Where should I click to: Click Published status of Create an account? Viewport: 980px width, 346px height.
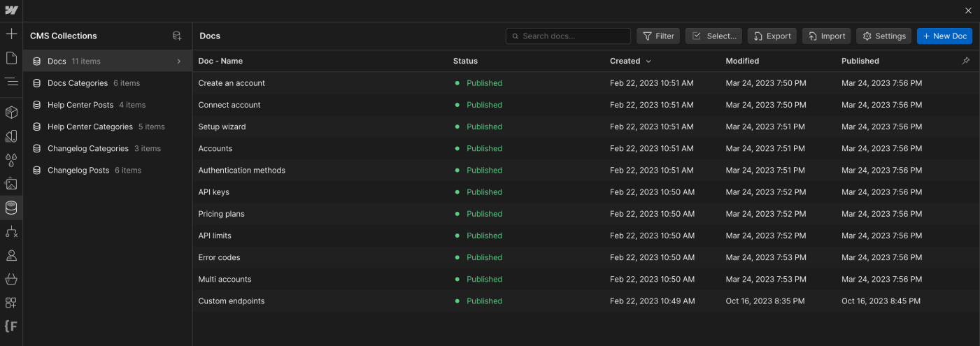point(484,83)
